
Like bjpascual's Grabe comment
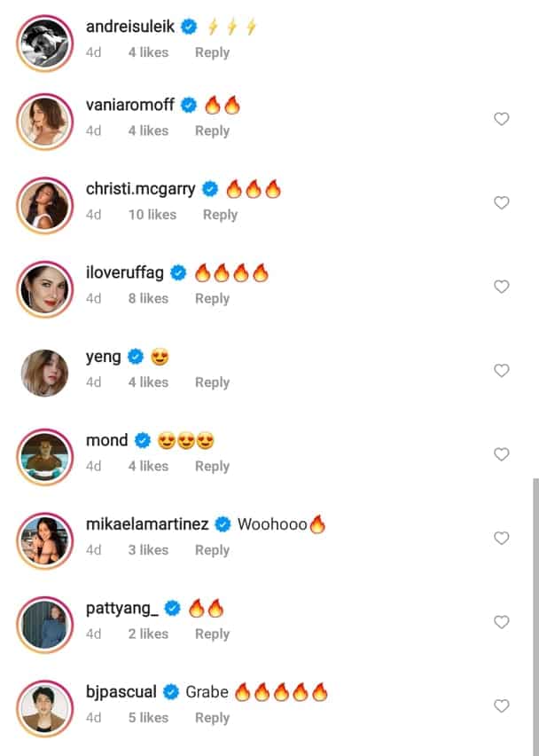[x=502, y=706]
